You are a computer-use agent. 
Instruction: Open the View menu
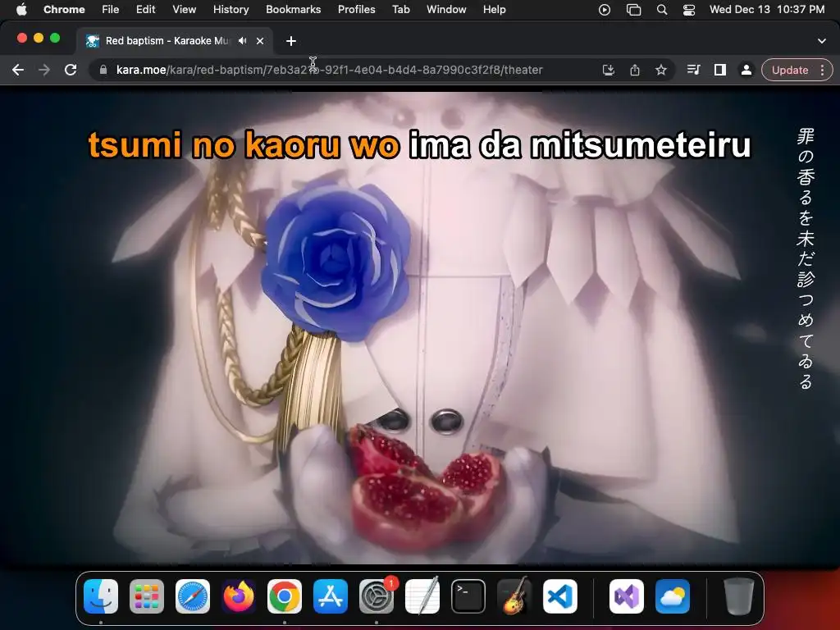point(185,9)
